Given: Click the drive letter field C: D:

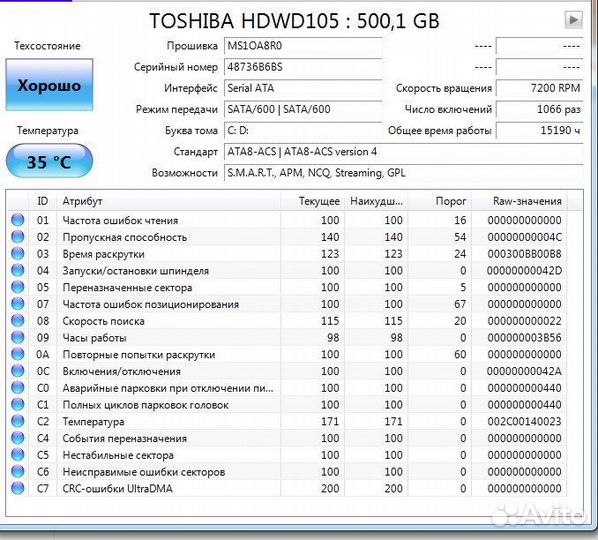Looking at the screenshot, I should (x=303, y=130).
